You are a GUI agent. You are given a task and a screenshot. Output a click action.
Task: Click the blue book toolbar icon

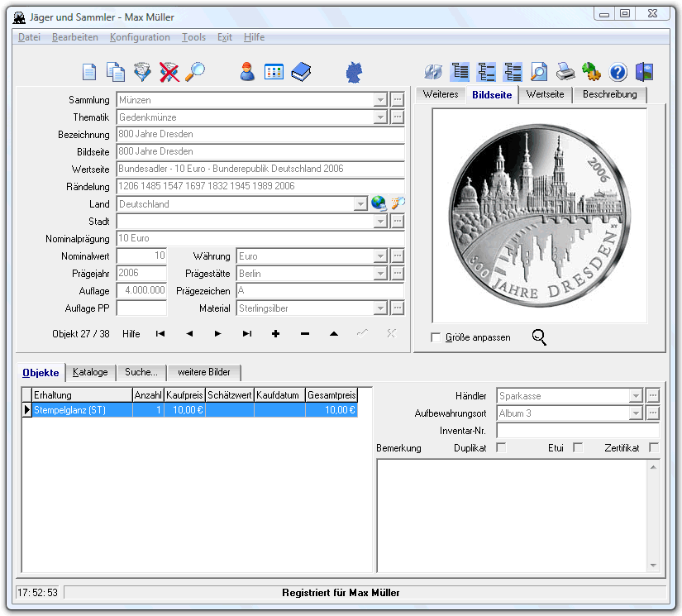tap(301, 72)
